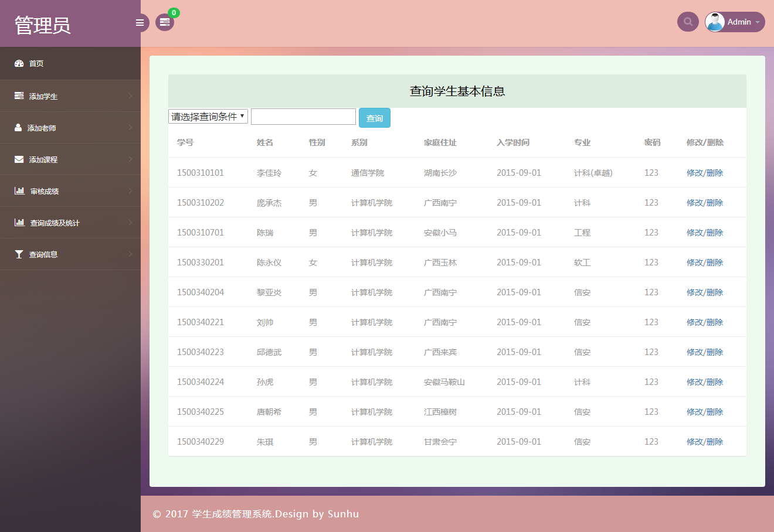This screenshot has width=774, height=532.
Task: Click the 安徽马鞍山 address cell
Action: coord(444,382)
